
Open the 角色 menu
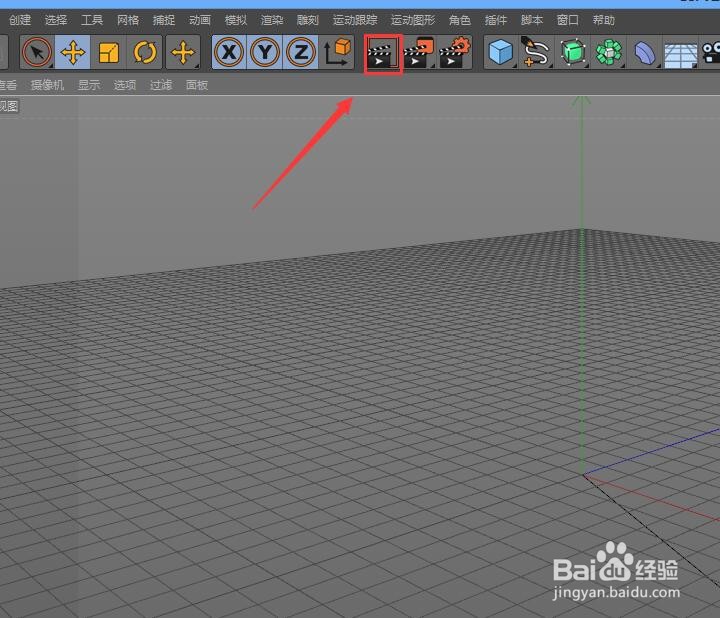[x=460, y=20]
